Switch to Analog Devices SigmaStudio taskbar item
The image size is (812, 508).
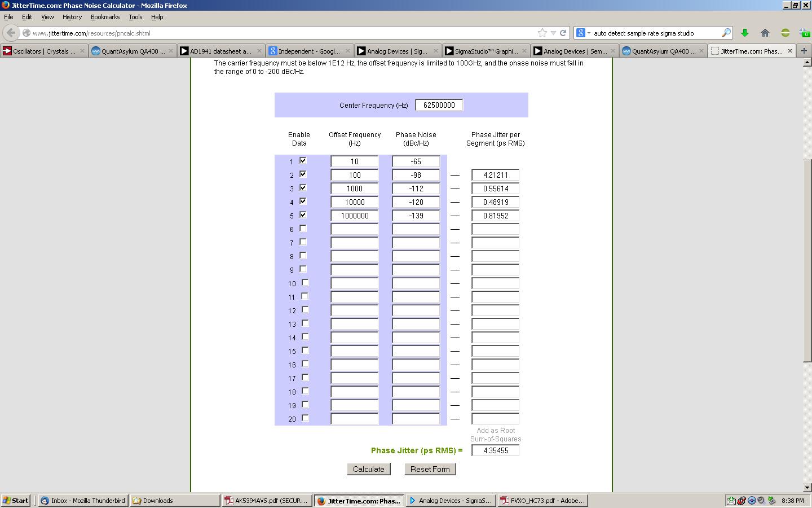pyautogui.click(x=451, y=501)
